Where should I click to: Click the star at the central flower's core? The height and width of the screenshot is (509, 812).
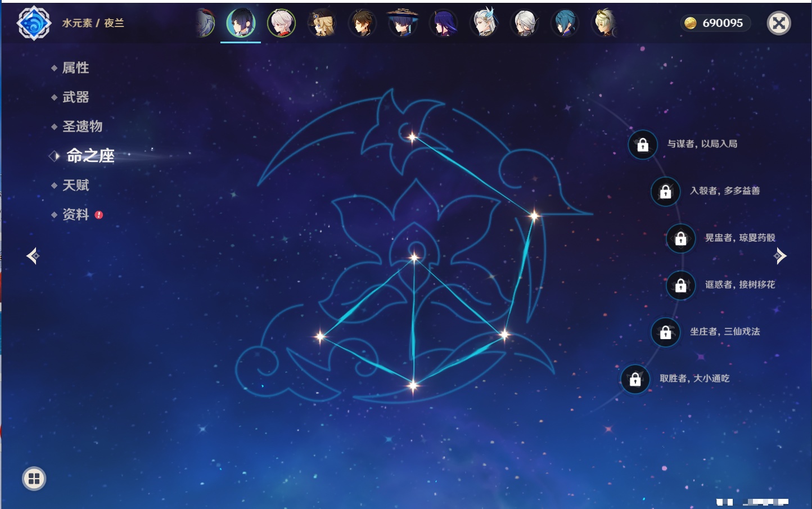(414, 258)
